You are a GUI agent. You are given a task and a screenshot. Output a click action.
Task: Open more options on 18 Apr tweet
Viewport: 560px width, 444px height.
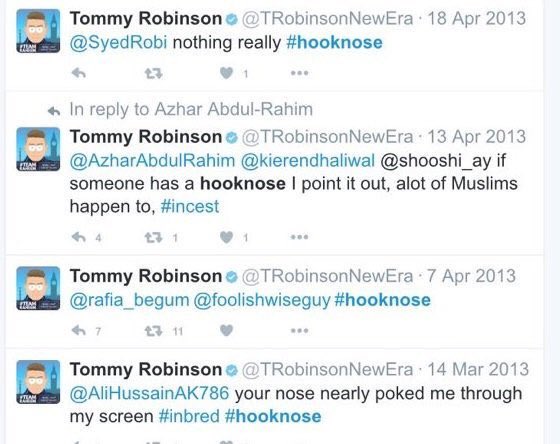299,73
